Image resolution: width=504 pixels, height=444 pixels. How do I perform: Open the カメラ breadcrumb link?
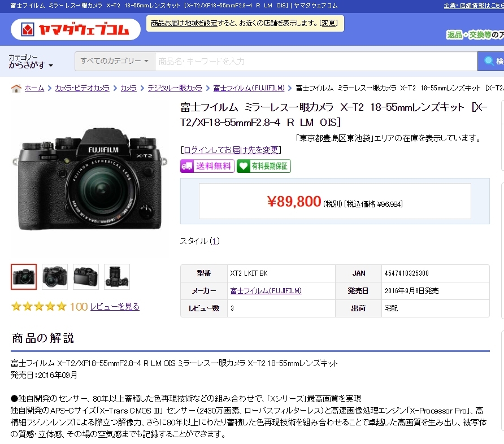129,88
